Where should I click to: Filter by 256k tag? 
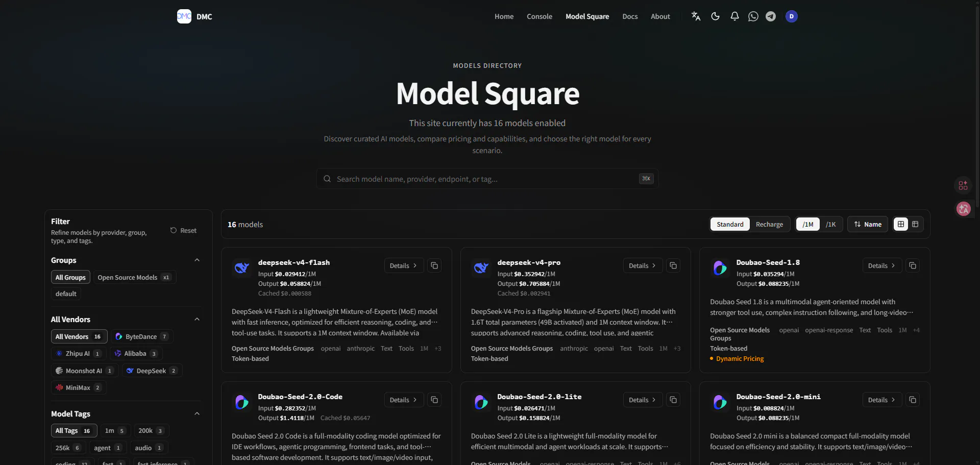[x=68, y=448]
